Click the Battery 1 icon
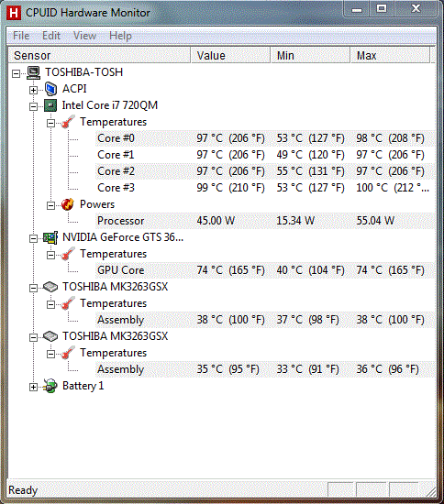This screenshot has height=504, width=444. 50,386
